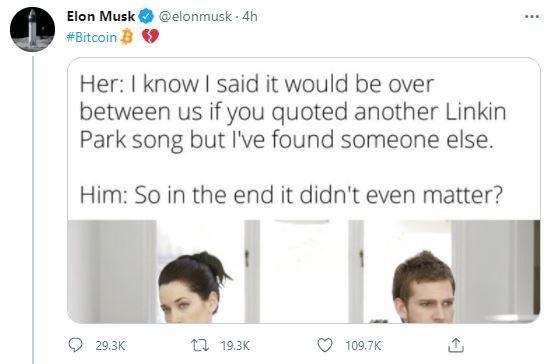Click the retweet arrows icon
549x364 pixels.
tap(200, 346)
